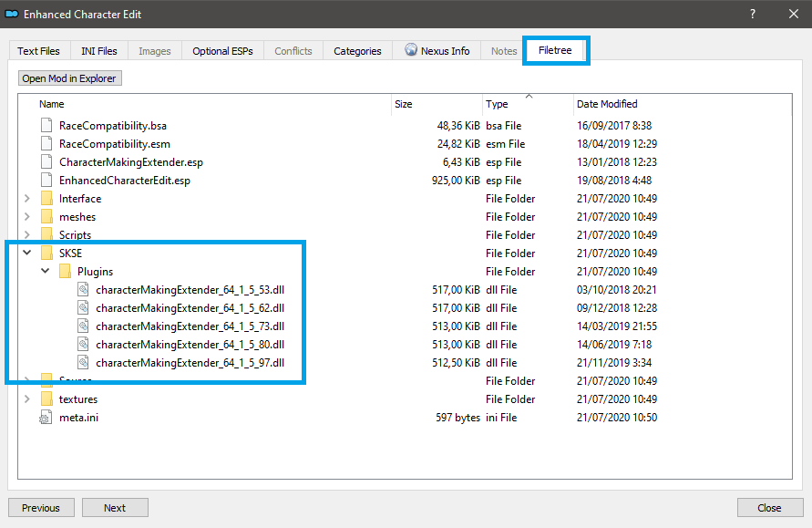Expand the Interface folder
Viewport: 812px width, 528px height.
(x=27, y=198)
